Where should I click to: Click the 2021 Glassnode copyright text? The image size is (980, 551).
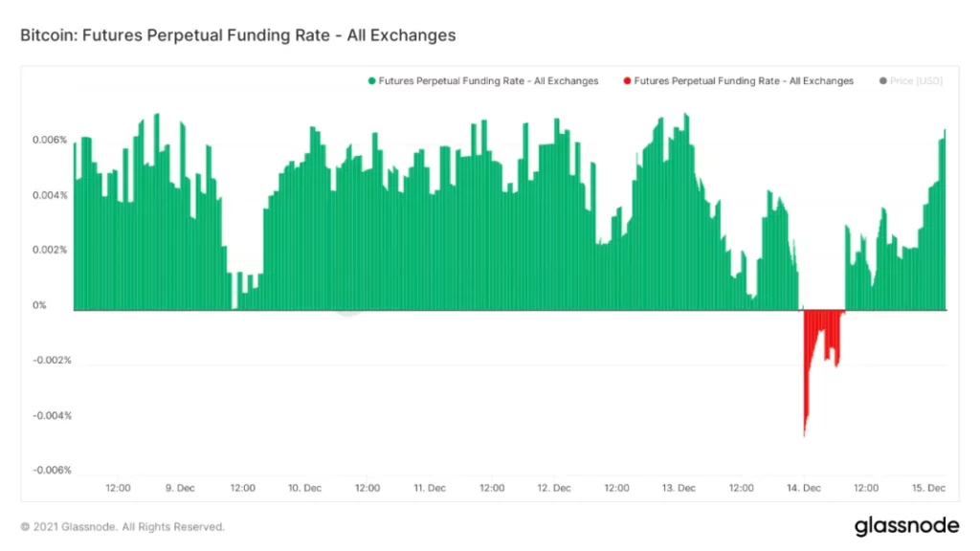(122, 527)
